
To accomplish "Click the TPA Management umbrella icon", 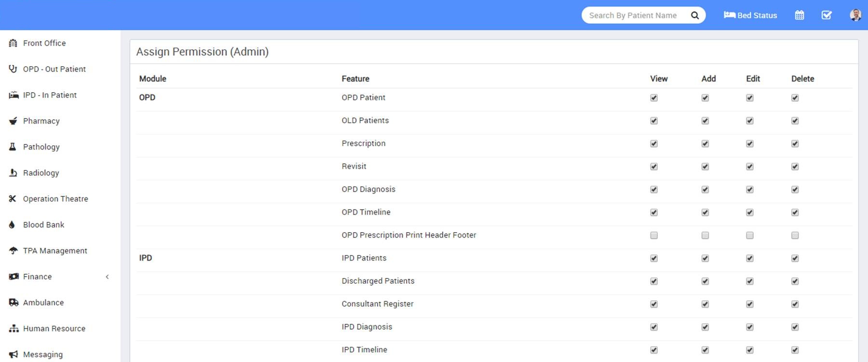I will click(x=14, y=251).
